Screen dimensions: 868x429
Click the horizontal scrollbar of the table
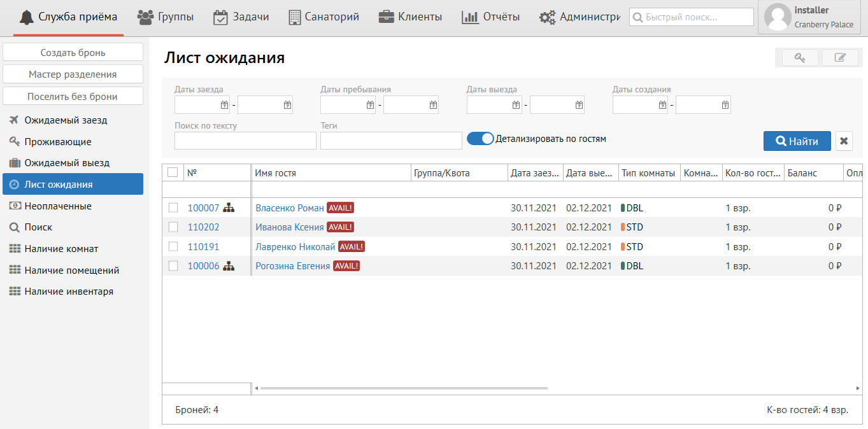[403, 388]
